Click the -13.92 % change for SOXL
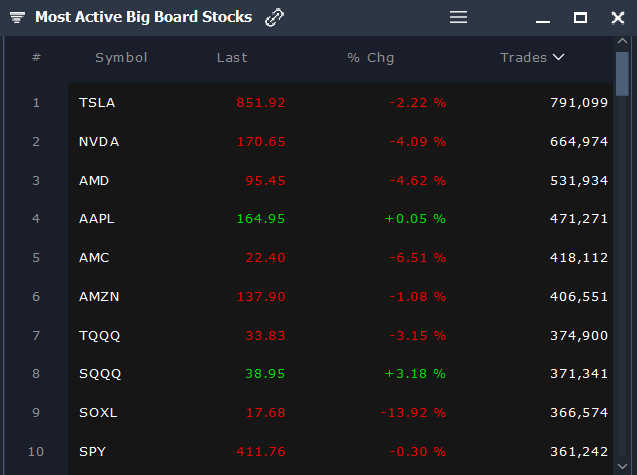 coord(413,413)
